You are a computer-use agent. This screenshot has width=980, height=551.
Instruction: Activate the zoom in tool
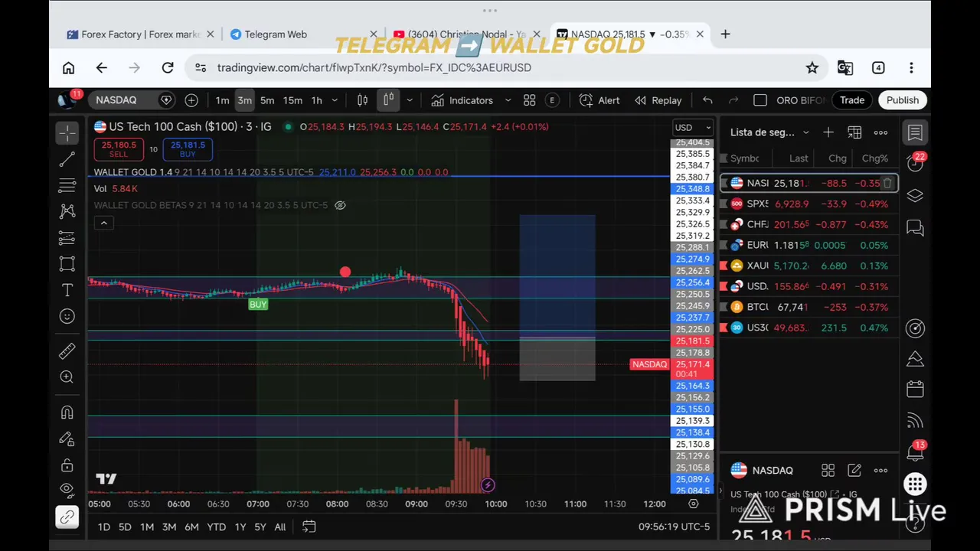[67, 377]
